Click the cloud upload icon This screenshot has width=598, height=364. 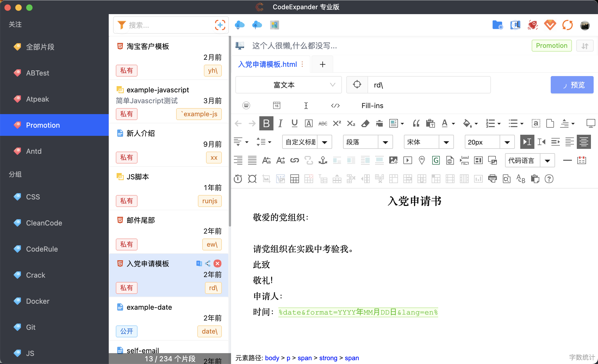(x=257, y=25)
